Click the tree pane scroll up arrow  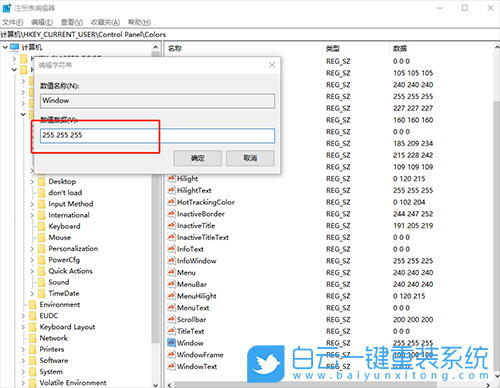click(x=156, y=47)
